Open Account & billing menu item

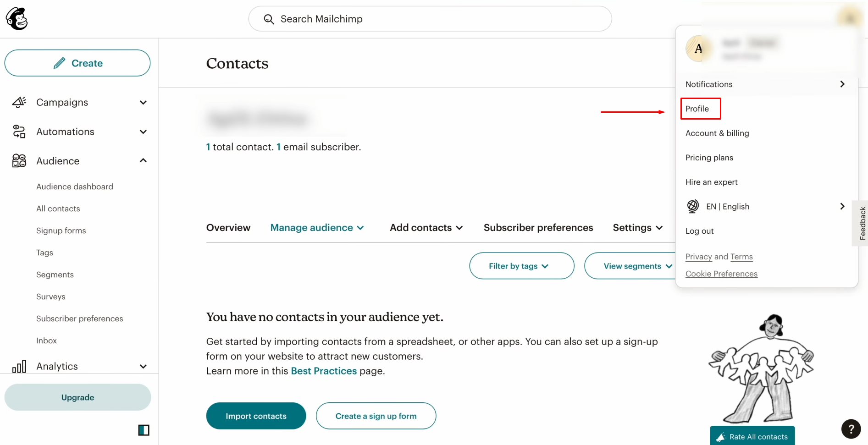coord(717,133)
